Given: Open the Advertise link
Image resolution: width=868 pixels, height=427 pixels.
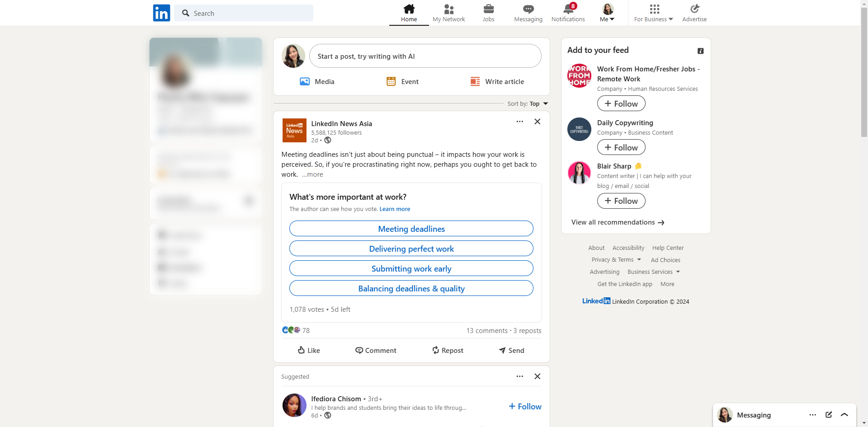Looking at the screenshot, I should pyautogui.click(x=694, y=13).
